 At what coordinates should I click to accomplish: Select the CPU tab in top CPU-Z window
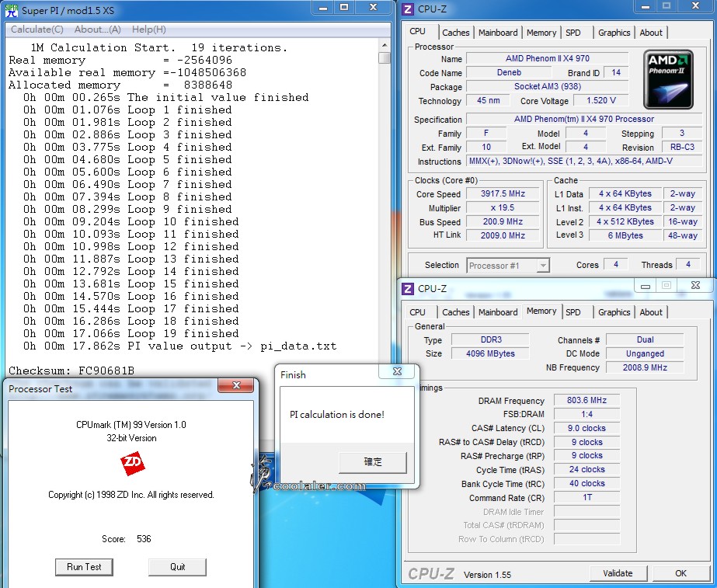(x=417, y=31)
